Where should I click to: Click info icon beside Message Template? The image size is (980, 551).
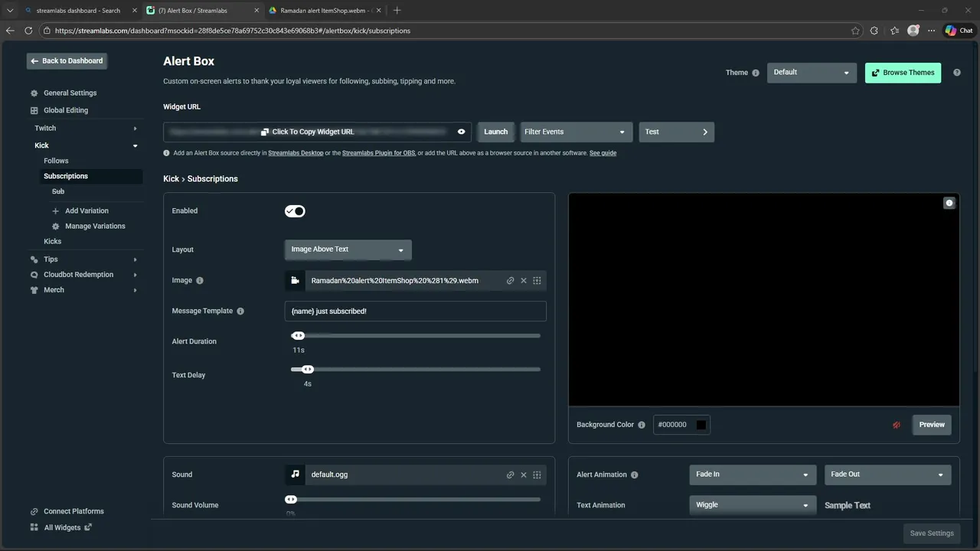[x=240, y=311]
